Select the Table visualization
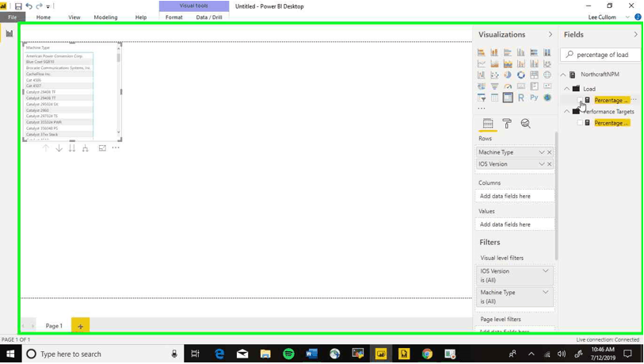644x364 pixels. (494, 98)
